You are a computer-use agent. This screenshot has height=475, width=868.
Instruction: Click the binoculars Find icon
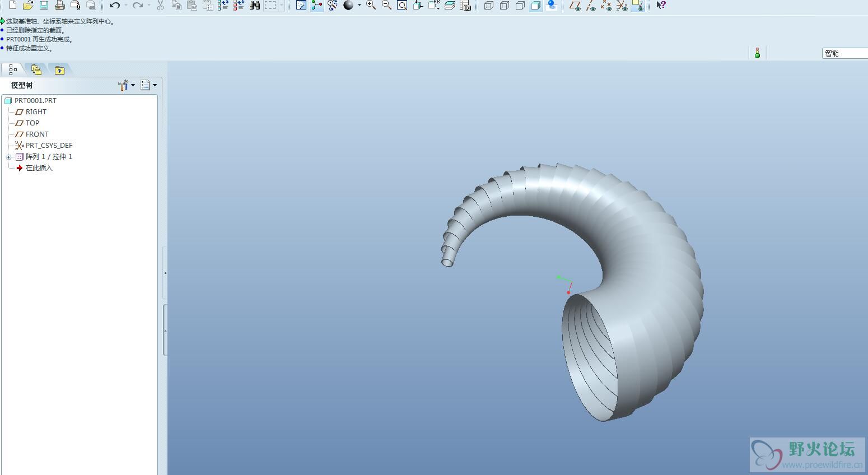point(255,6)
